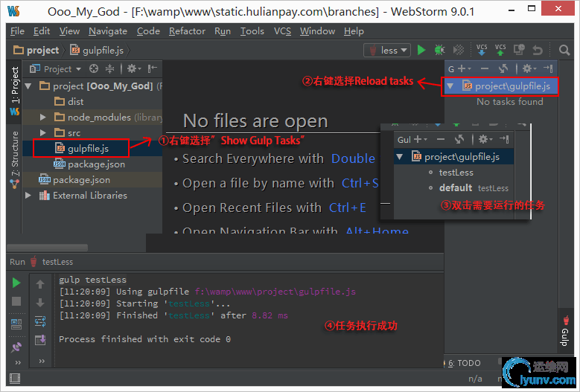Viewport: 580px width, 392px height.
Task: Click horizontal scrollbar under Project tree
Action: click(x=48, y=247)
